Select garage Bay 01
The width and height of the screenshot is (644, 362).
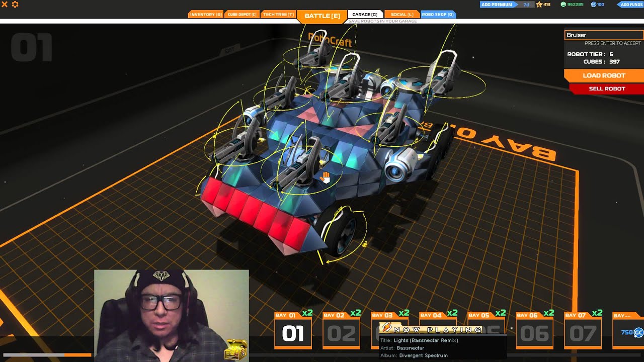pyautogui.click(x=293, y=330)
